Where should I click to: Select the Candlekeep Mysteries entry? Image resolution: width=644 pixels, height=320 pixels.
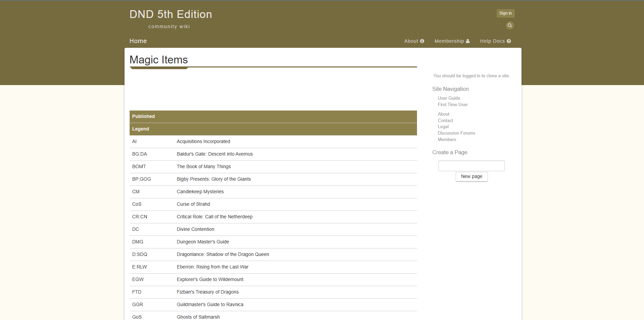200,192
